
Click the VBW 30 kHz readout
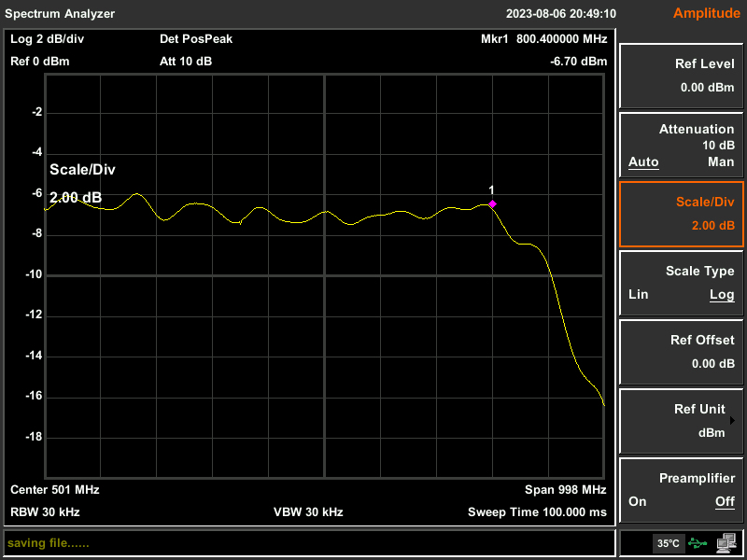coord(308,512)
